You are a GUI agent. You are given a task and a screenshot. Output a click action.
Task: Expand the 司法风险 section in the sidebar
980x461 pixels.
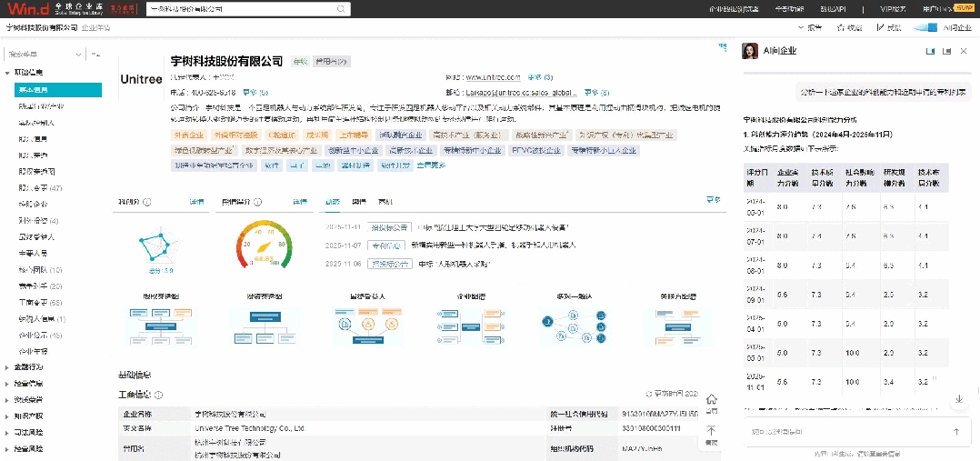(7, 432)
